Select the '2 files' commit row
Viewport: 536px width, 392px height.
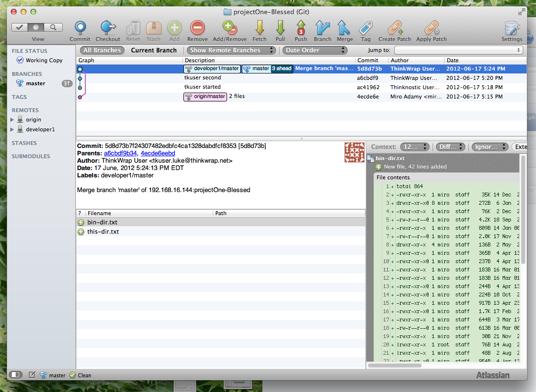click(x=301, y=97)
